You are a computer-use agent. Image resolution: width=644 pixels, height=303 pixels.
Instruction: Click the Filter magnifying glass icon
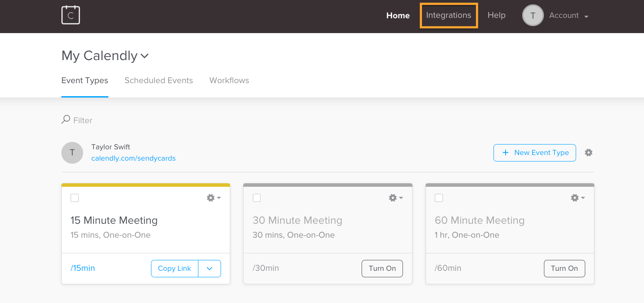(x=66, y=119)
